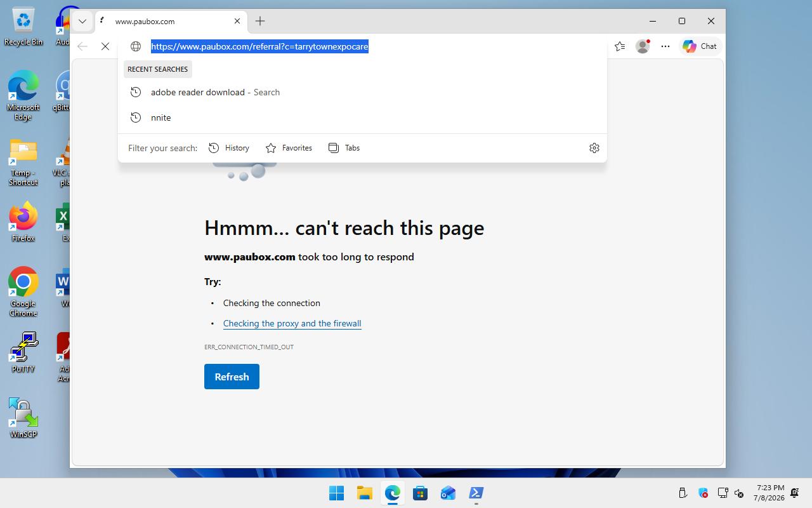Screen dimensions: 812x508
Task: Open PowerShell from the taskbar
Action: 476,493
